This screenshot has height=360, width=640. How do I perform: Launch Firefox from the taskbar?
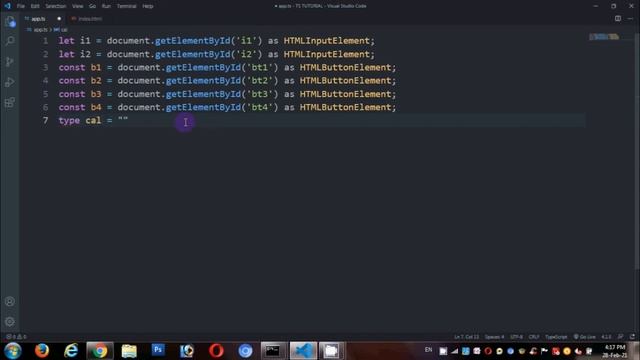click(x=42, y=351)
